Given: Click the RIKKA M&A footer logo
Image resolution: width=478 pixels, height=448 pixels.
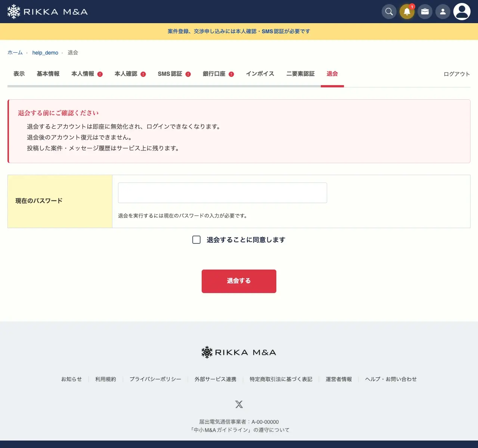Looking at the screenshot, I should pos(239,352).
